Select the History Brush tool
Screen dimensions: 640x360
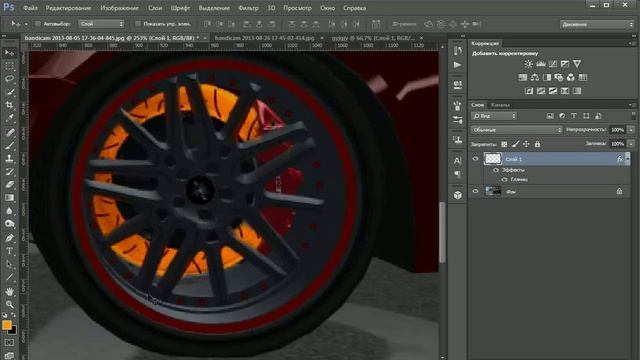pos(9,171)
